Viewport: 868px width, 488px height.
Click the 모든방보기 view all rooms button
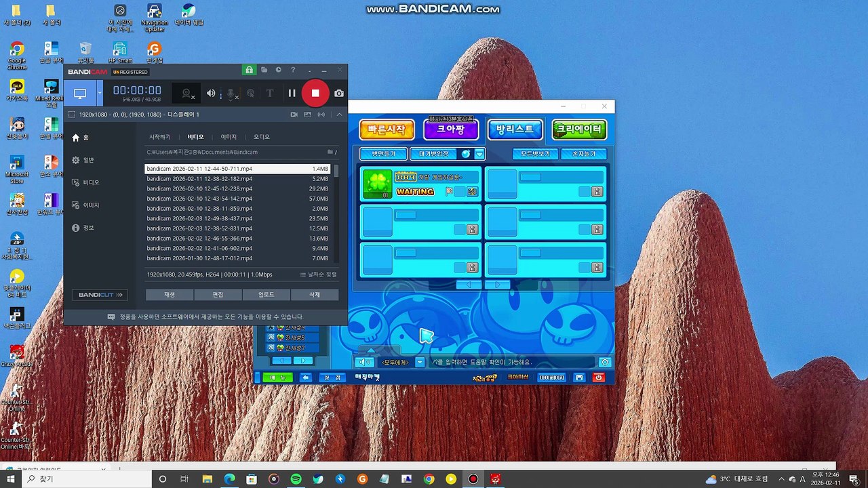click(535, 154)
